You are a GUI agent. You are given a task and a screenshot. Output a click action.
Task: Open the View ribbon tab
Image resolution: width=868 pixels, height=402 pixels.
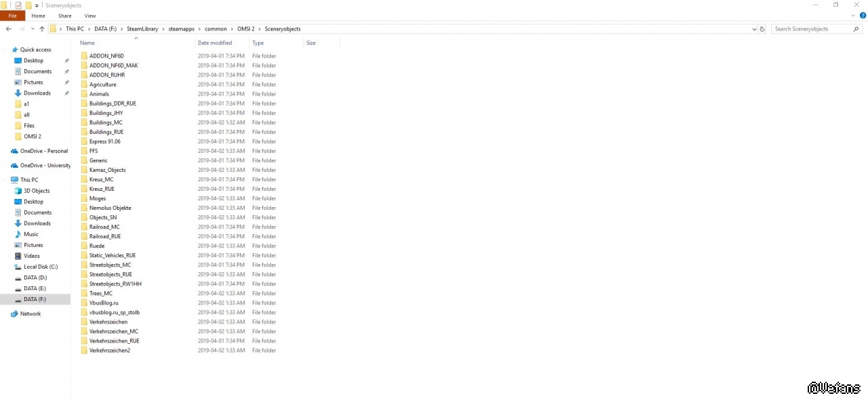90,16
